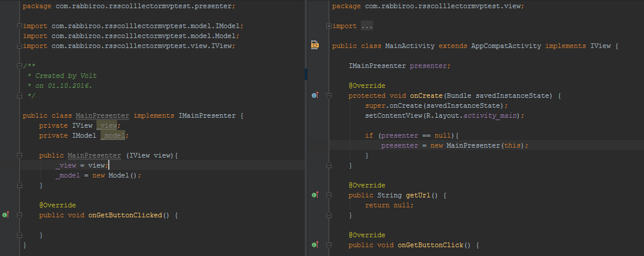The image size is (644, 256).
Task: Collapse the MainPresenter constructor fold marker
Action: 19,155
